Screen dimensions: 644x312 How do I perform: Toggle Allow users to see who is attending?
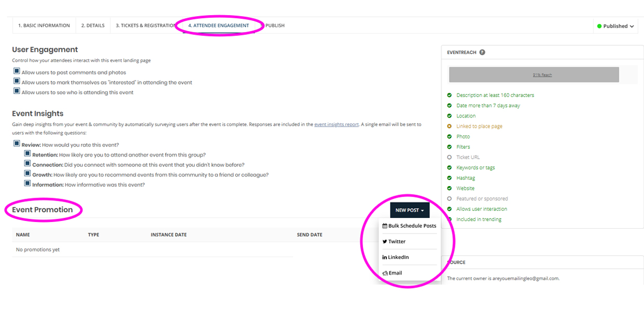tap(17, 92)
